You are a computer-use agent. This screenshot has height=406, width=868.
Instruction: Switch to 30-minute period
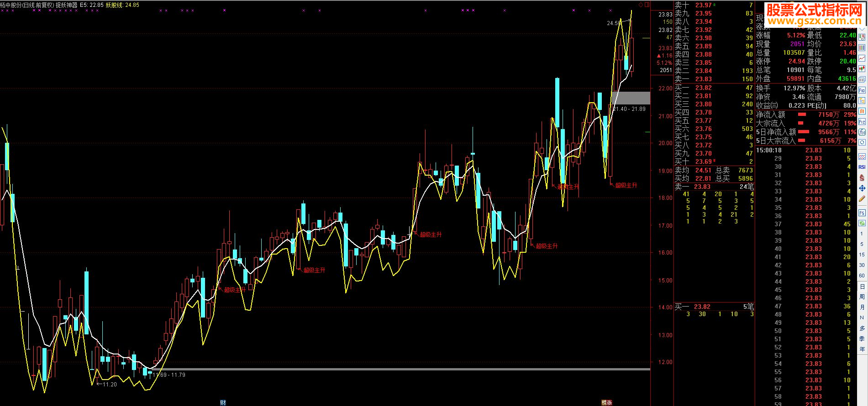click(x=862, y=265)
